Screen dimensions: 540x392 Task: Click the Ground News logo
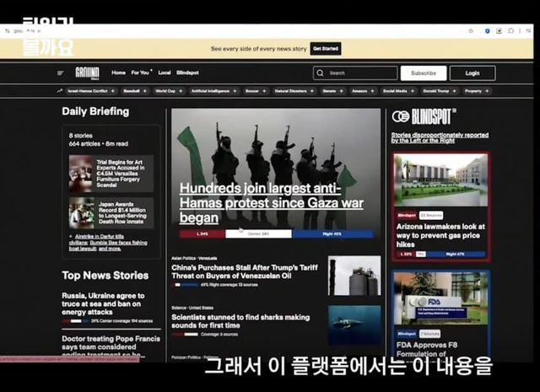pyautogui.click(x=87, y=73)
